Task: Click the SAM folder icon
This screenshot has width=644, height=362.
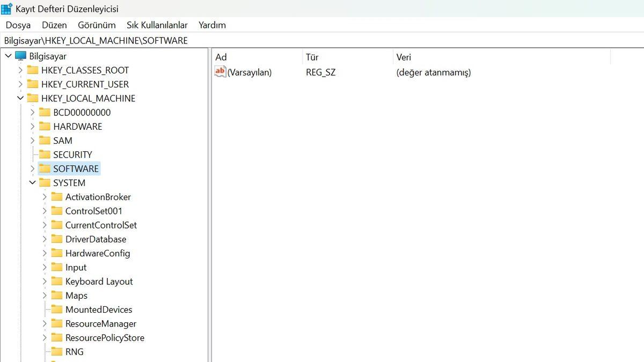Action: pyautogui.click(x=45, y=140)
